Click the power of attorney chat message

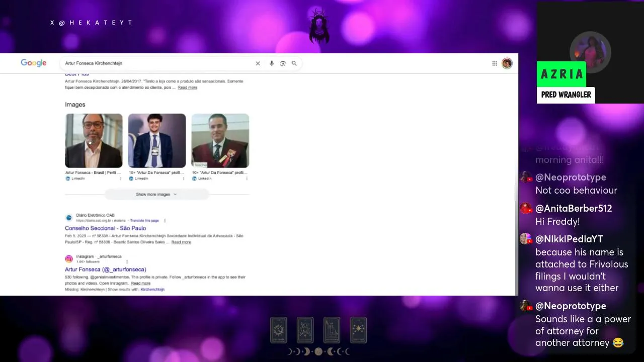coord(583,331)
